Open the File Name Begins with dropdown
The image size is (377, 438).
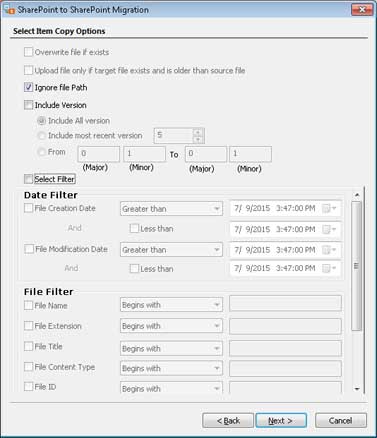click(171, 305)
